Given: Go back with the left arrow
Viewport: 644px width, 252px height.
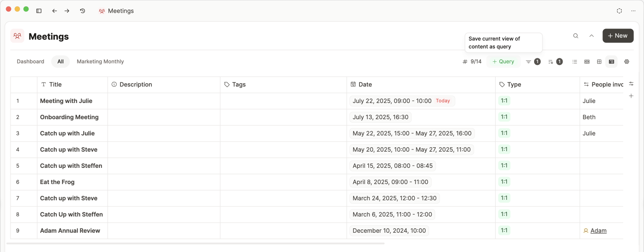Looking at the screenshot, I should (54, 11).
